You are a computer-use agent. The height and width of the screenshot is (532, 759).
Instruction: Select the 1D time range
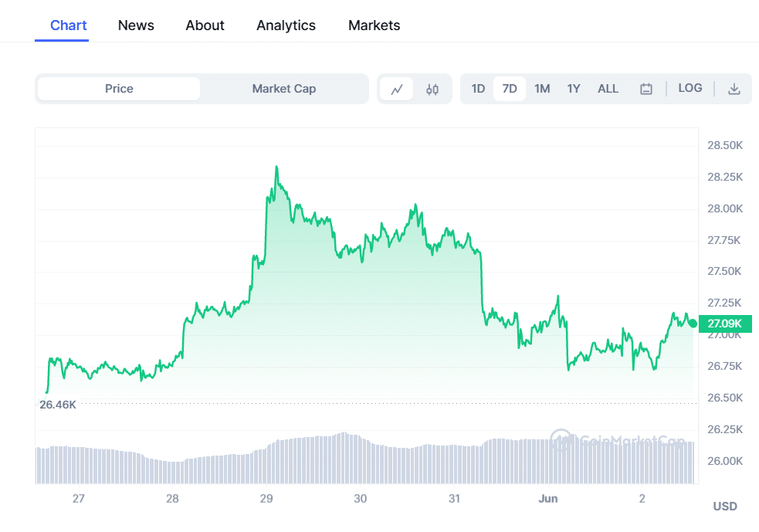pos(478,89)
